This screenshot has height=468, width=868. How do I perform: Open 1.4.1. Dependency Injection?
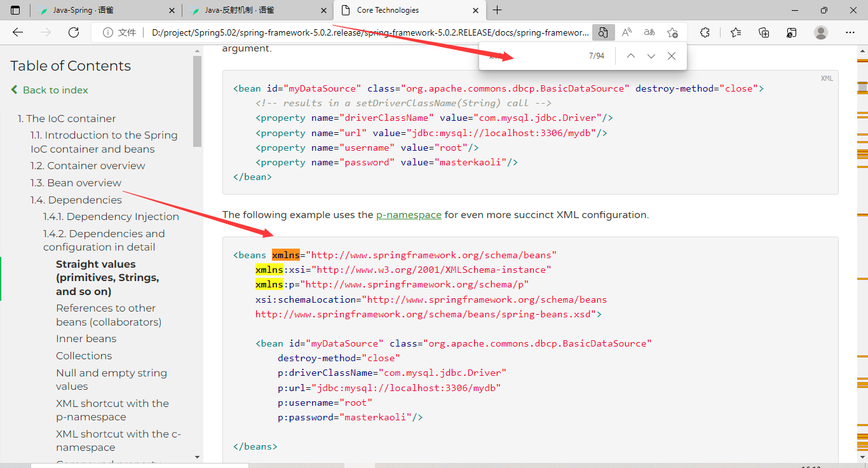111,216
